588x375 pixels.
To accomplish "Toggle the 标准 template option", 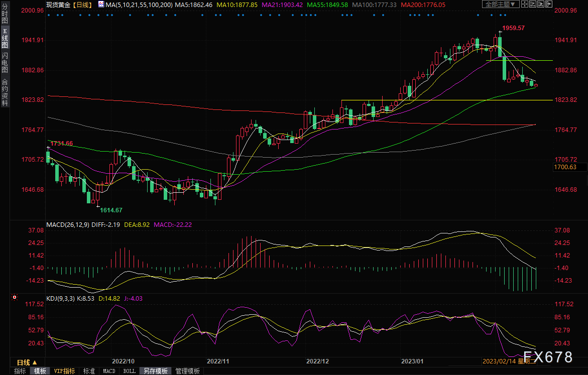I will click(89, 371).
